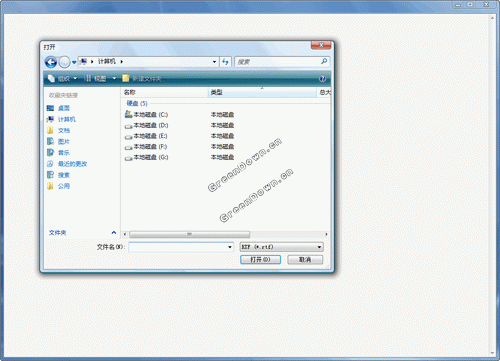
Task: Expand the arrow after 计算机 breadcrumb
Action: (x=122, y=62)
